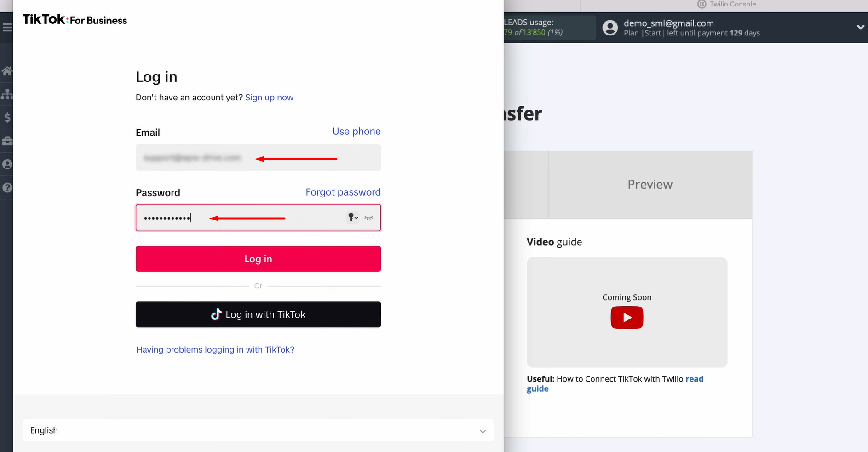Open the saved password key dropdown
868x452 pixels.
pyautogui.click(x=353, y=218)
